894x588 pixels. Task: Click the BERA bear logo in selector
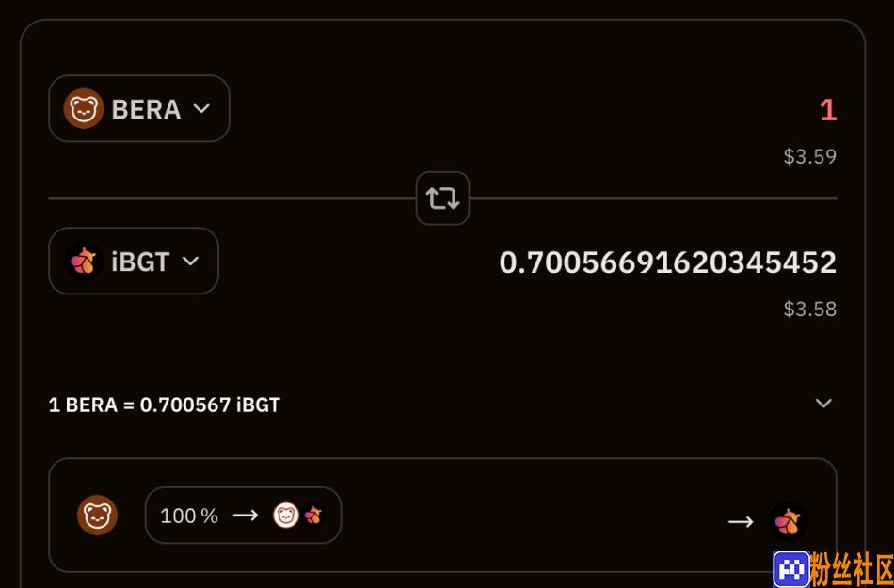click(x=83, y=108)
